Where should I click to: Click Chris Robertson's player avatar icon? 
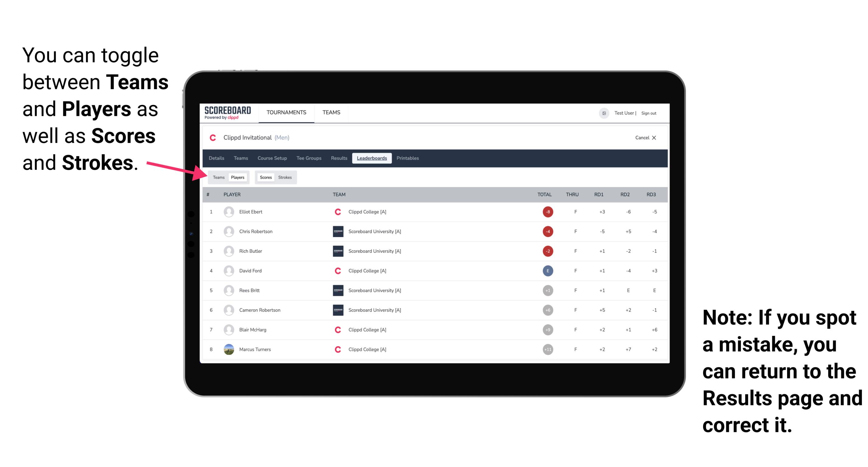(228, 231)
